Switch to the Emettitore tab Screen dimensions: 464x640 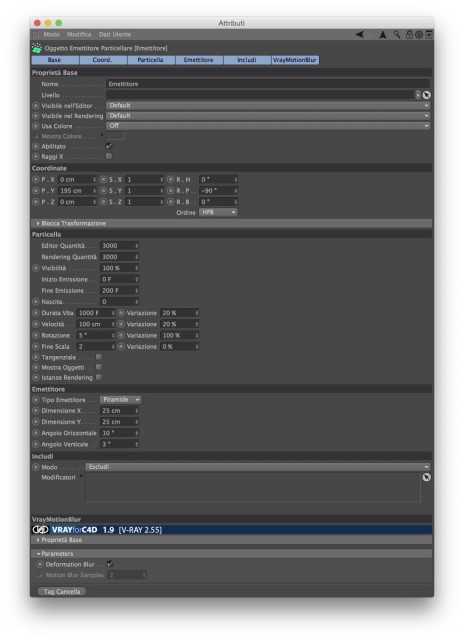coord(199,60)
